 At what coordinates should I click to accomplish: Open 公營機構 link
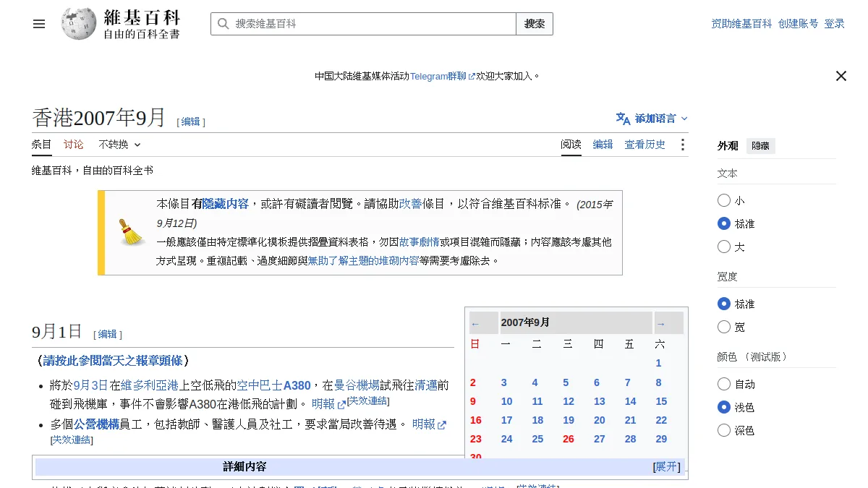(x=96, y=424)
